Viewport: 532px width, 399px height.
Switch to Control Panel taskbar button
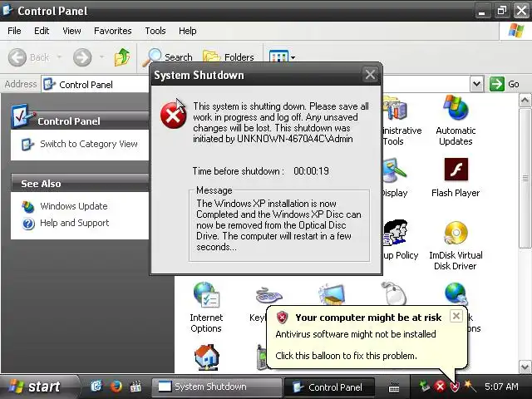coord(329,387)
